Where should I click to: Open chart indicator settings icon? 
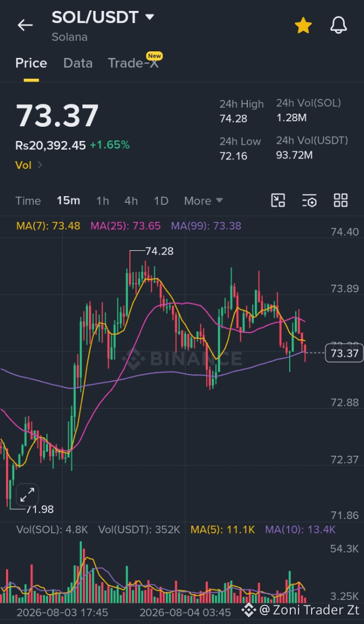click(x=309, y=201)
